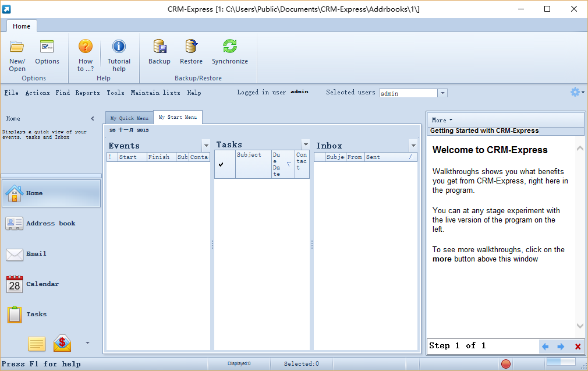The image size is (588, 371).
Task: Collapse the Home sidebar panel arrow
Action: [x=92, y=119]
